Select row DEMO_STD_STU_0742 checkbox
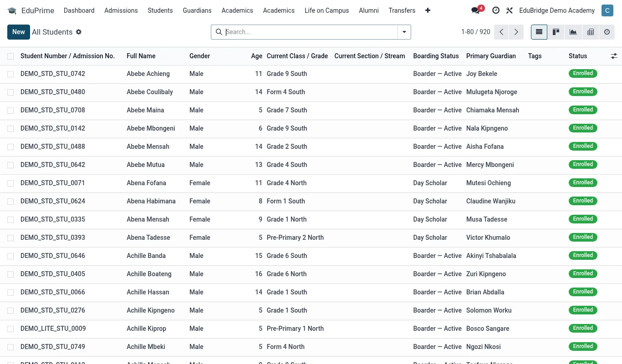 pyautogui.click(x=10, y=74)
